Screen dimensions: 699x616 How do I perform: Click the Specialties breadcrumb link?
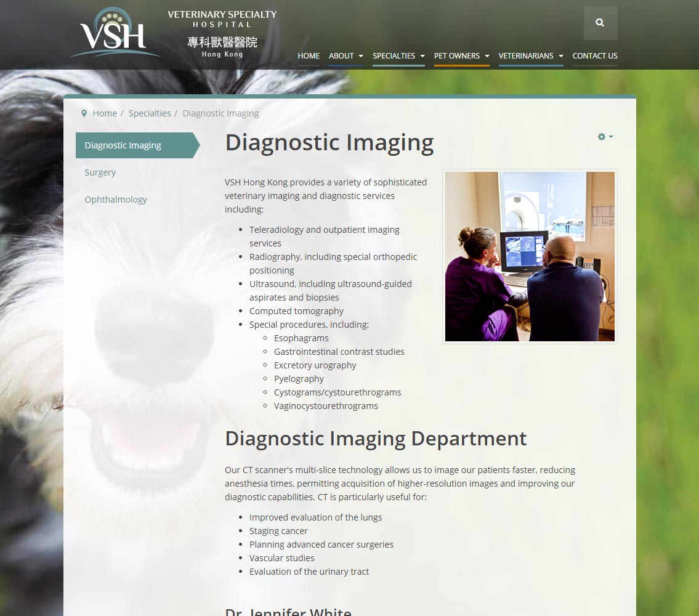(x=150, y=113)
